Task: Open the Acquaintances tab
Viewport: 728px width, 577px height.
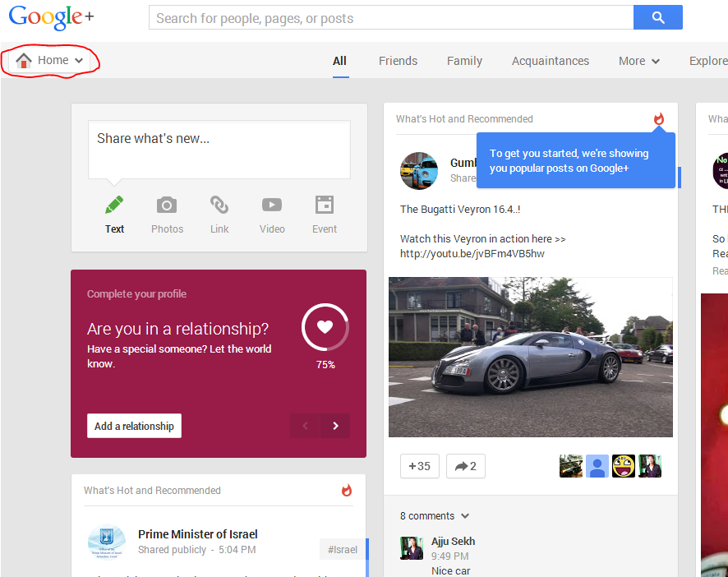Action: pos(550,61)
